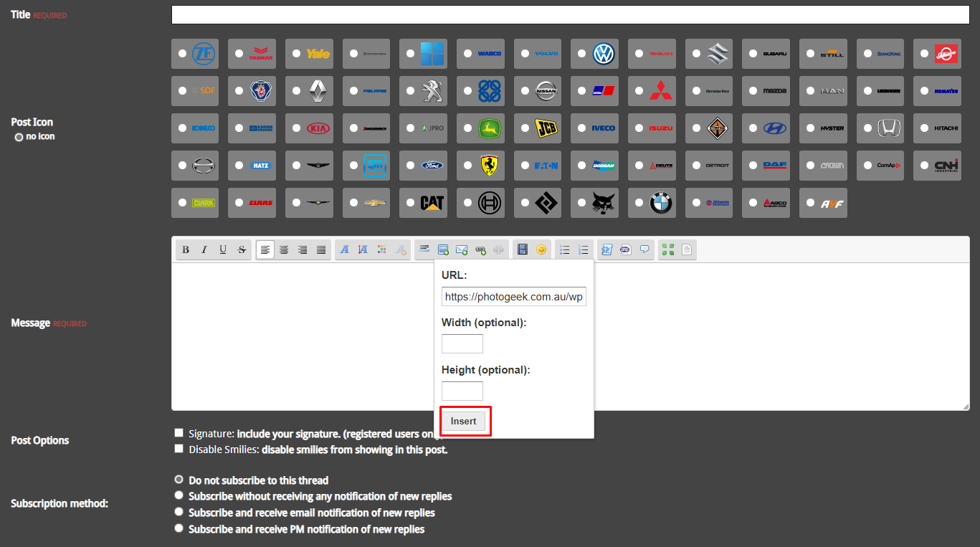Toggle underline formatting

point(223,249)
